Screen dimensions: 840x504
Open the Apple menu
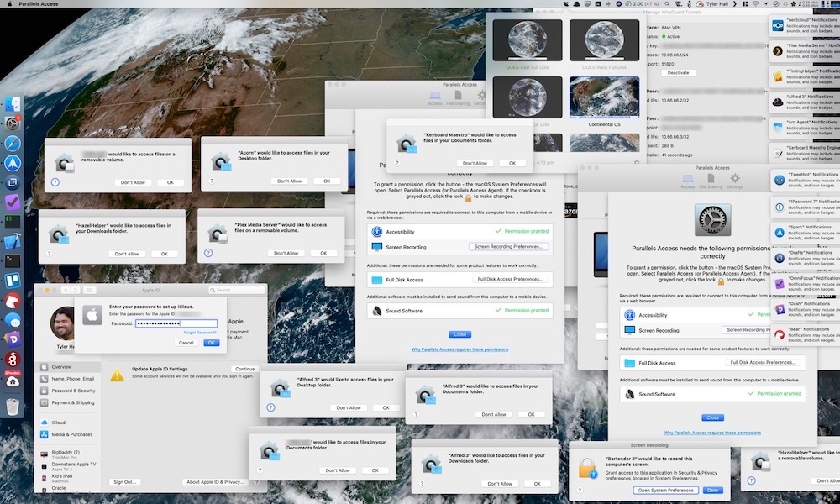9,3
